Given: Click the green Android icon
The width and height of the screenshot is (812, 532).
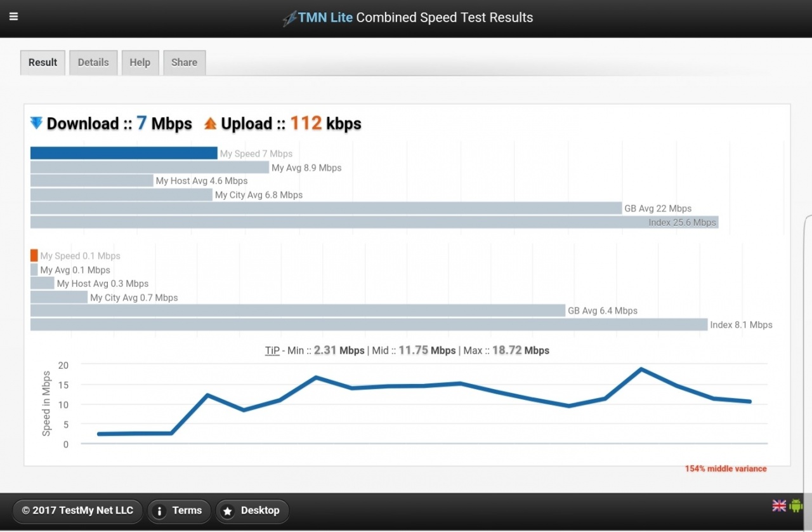Looking at the screenshot, I should (796, 505).
